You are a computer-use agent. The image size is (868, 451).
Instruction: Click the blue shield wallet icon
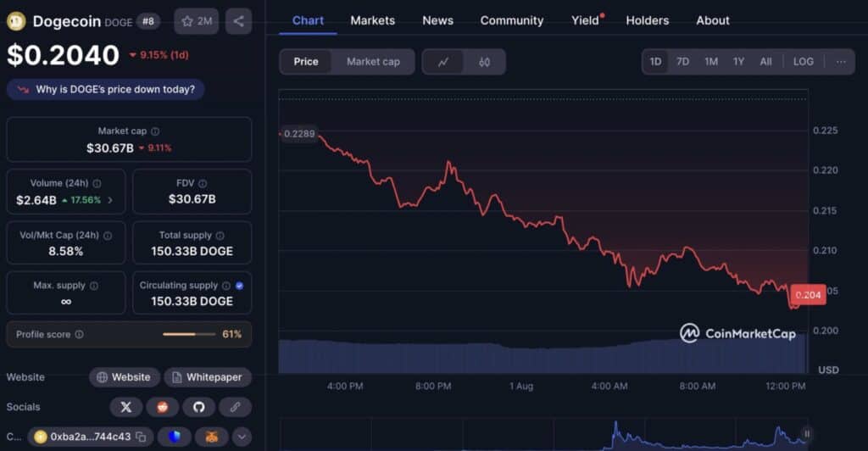point(175,437)
